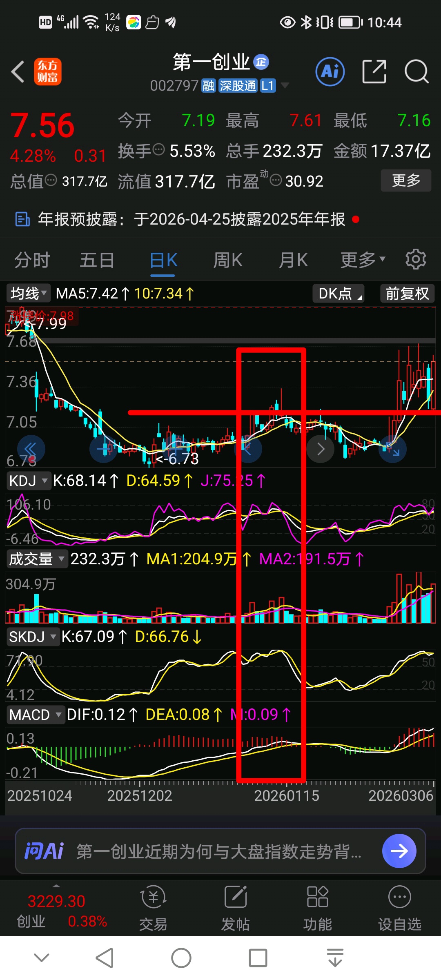This screenshot has width=441, height=980.
Task: Tap 设自选 to add watchlist
Action: (400, 909)
